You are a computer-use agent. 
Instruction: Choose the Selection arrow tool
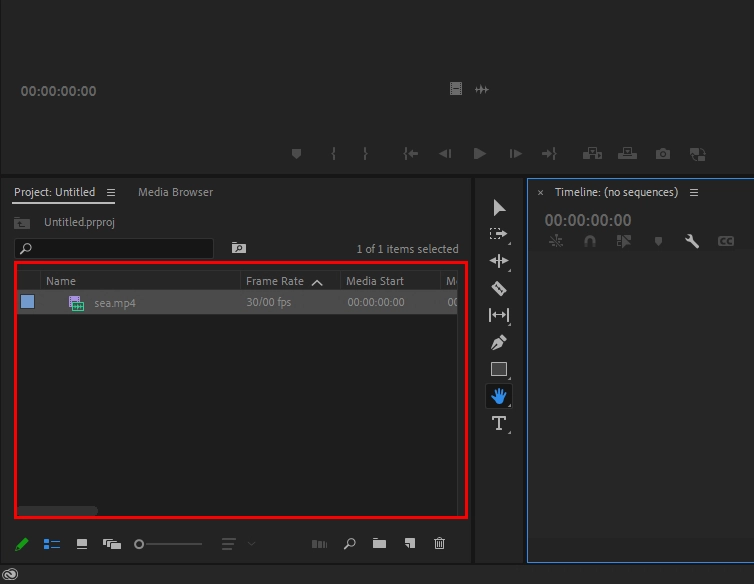499,208
